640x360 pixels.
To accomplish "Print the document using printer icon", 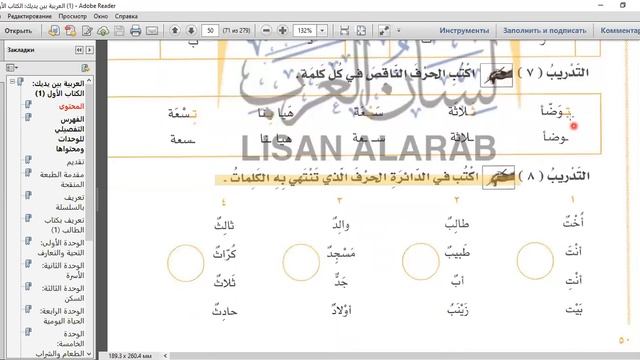I will tap(136, 31).
